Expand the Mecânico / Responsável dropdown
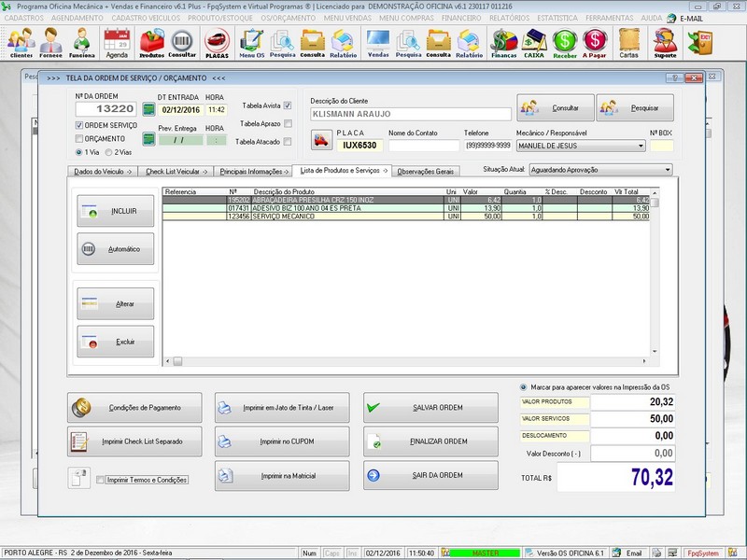747x560 pixels. coord(641,146)
